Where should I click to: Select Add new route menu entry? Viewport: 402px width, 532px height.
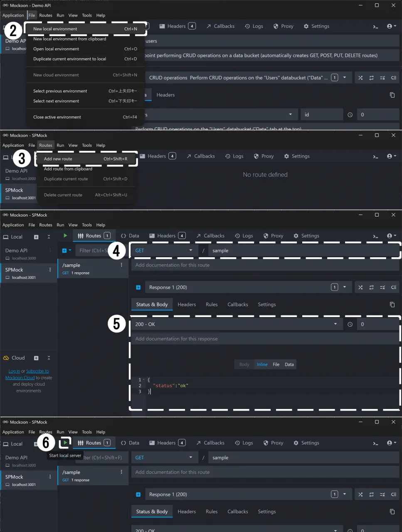pyautogui.click(x=58, y=159)
